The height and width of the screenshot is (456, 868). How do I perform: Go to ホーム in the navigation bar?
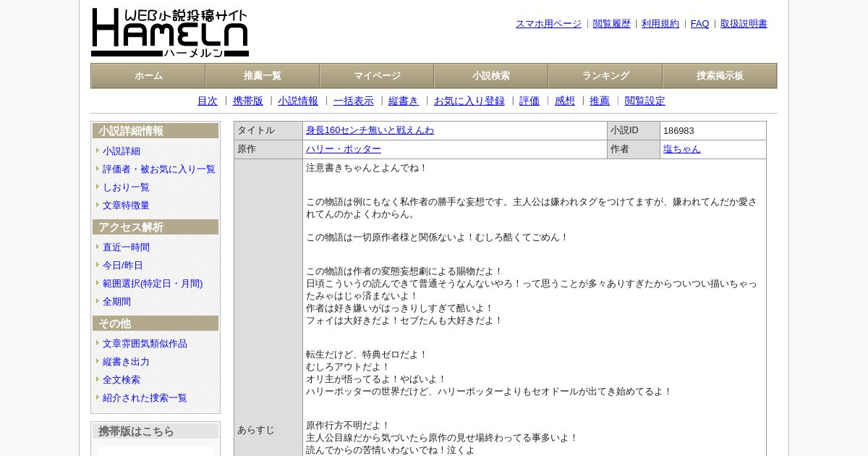point(148,76)
